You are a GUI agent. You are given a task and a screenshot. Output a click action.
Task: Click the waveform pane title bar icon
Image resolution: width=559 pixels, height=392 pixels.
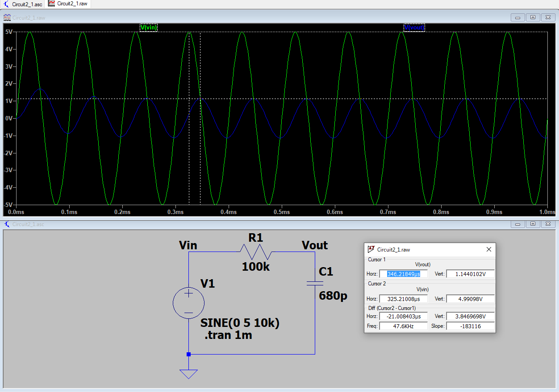[7, 18]
